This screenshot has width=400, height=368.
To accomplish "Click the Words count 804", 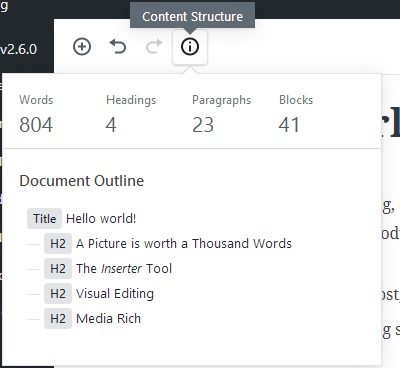I will 36,125.
